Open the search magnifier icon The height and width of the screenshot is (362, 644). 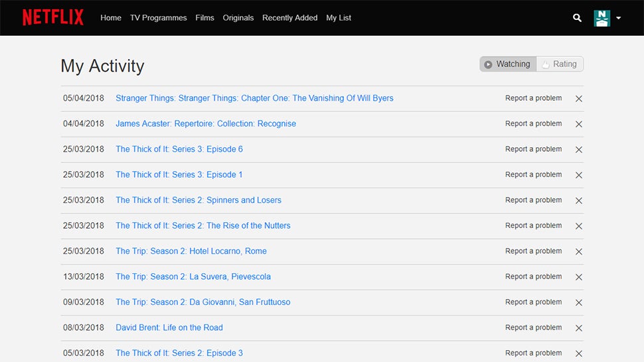click(x=577, y=18)
